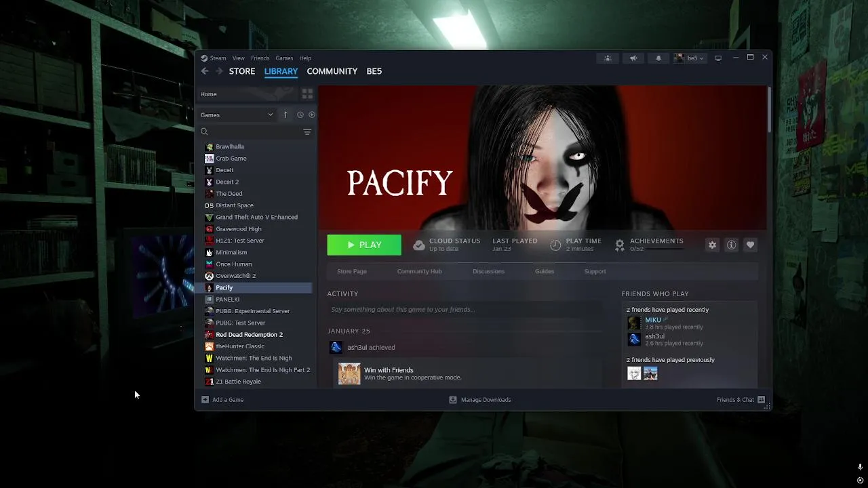Open the Help menu
868x488 pixels.
point(305,58)
